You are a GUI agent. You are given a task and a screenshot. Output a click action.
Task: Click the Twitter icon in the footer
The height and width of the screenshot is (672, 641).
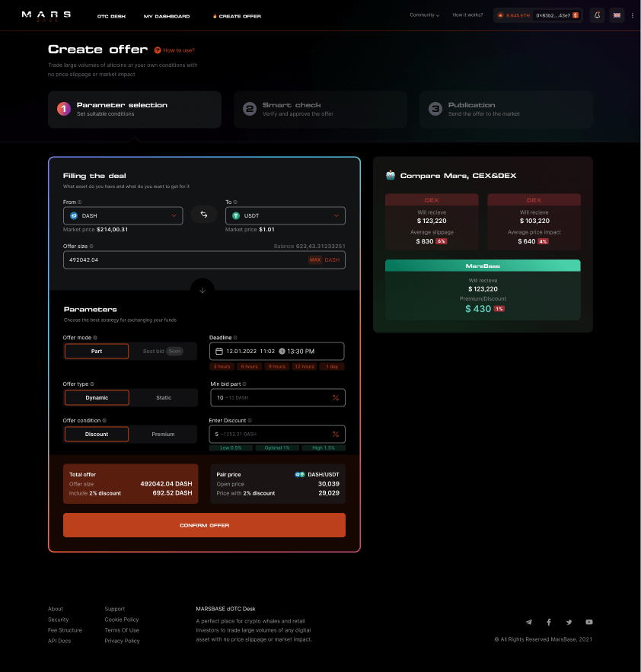pos(569,622)
